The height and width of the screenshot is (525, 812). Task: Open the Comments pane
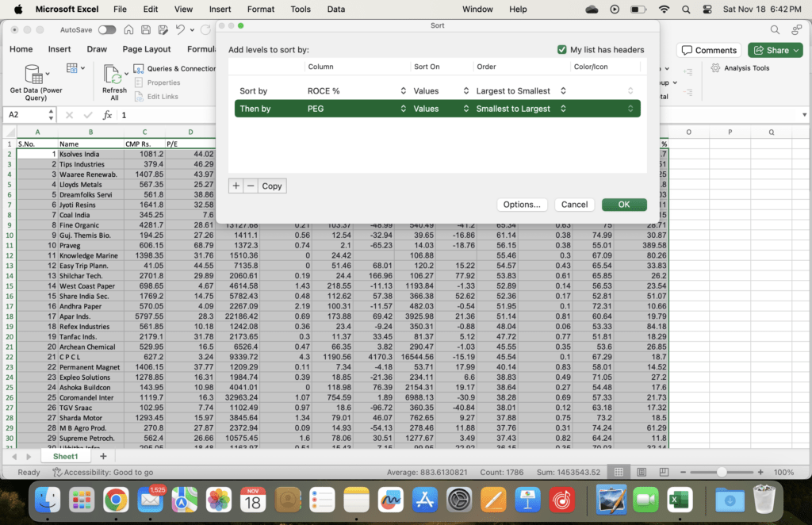point(709,50)
